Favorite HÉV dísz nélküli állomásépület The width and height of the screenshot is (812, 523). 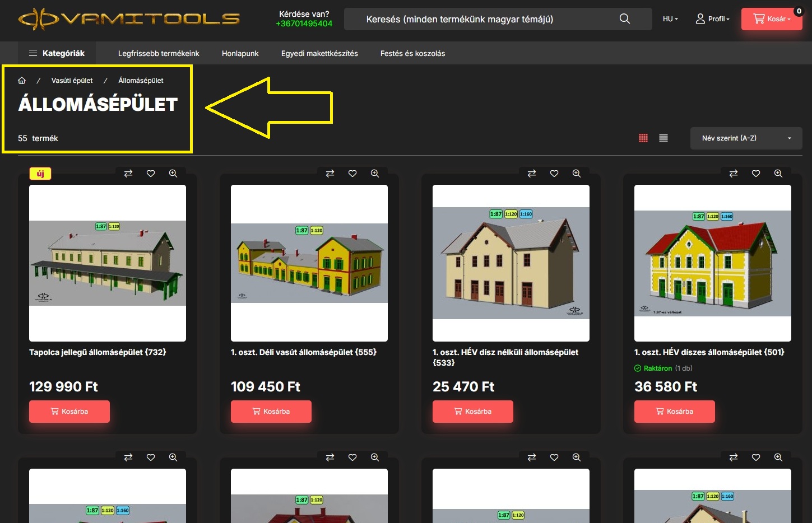point(554,174)
